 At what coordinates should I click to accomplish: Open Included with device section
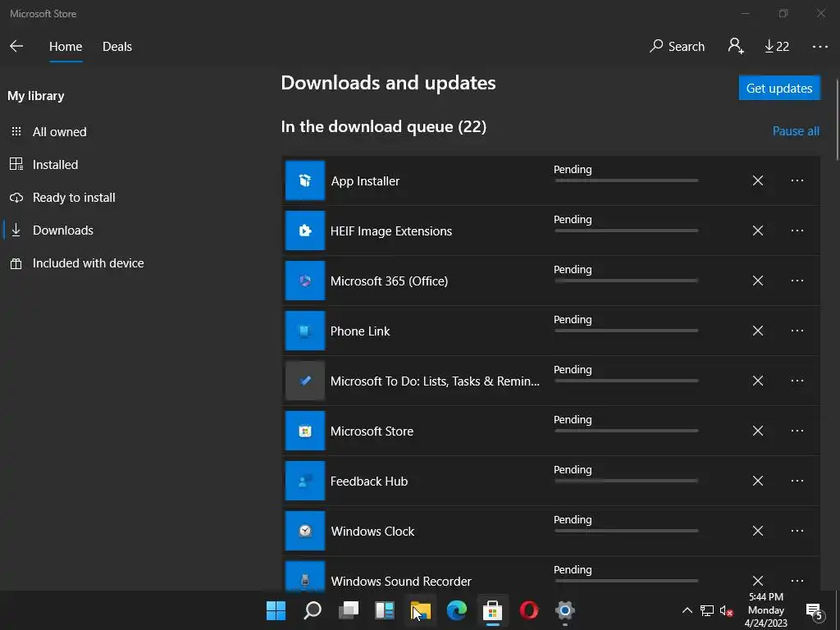point(88,263)
